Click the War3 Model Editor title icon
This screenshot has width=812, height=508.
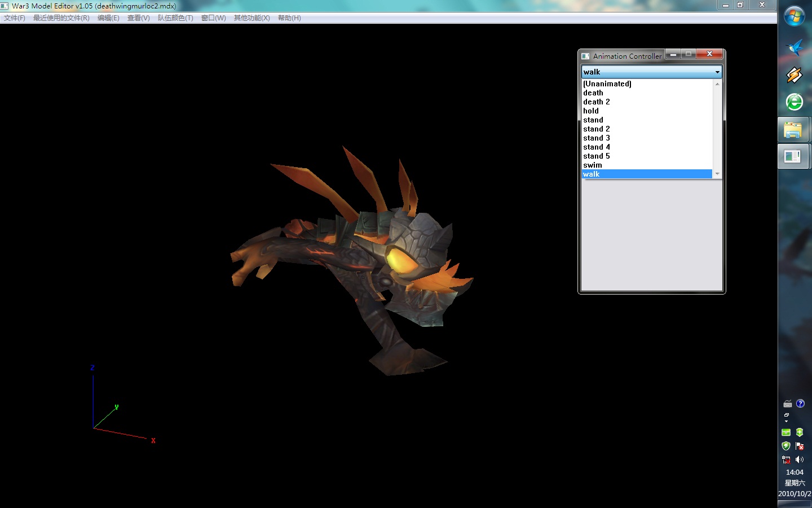coord(5,6)
